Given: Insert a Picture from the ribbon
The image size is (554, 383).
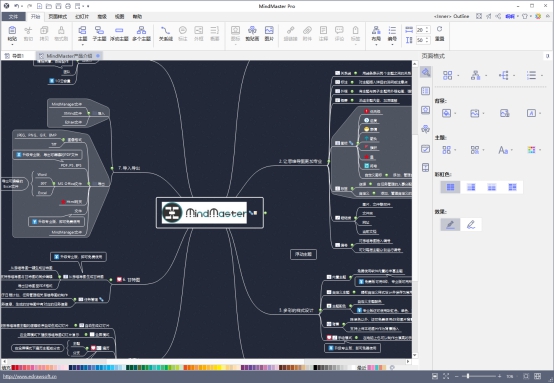Looking at the screenshot, I should point(269,34).
